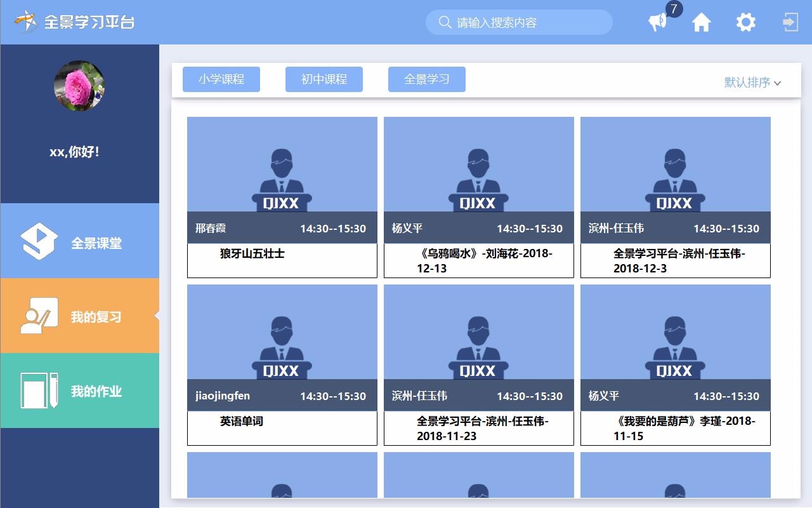The height and width of the screenshot is (508, 812).
Task: Open the notifications megaphone icon
Action: coord(657,22)
